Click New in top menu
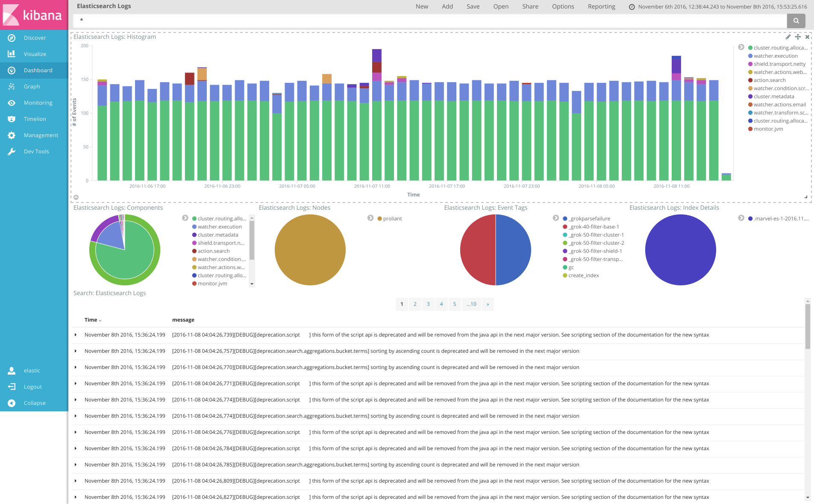This screenshot has width=814, height=504. pyautogui.click(x=422, y=6)
